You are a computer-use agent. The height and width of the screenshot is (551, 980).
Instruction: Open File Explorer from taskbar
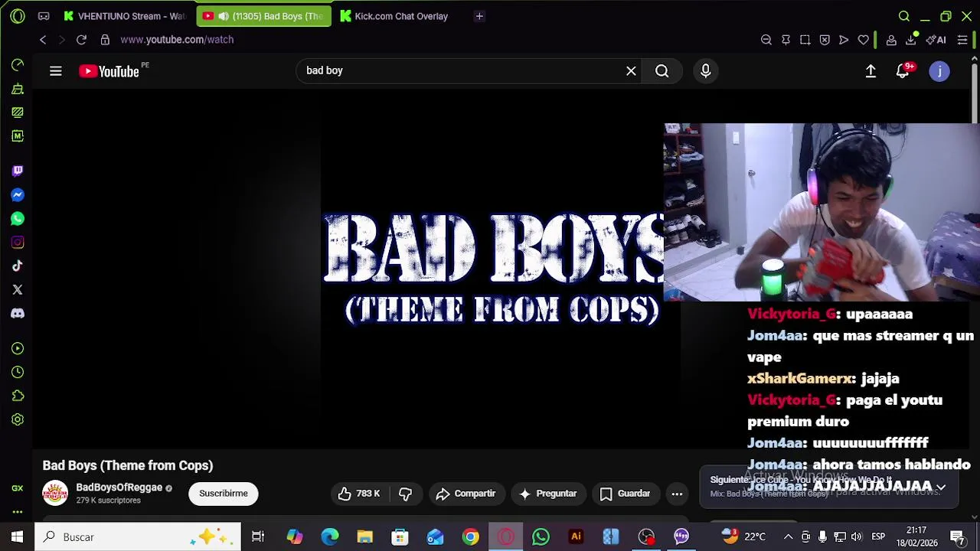pyautogui.click(x=365, y=537)
